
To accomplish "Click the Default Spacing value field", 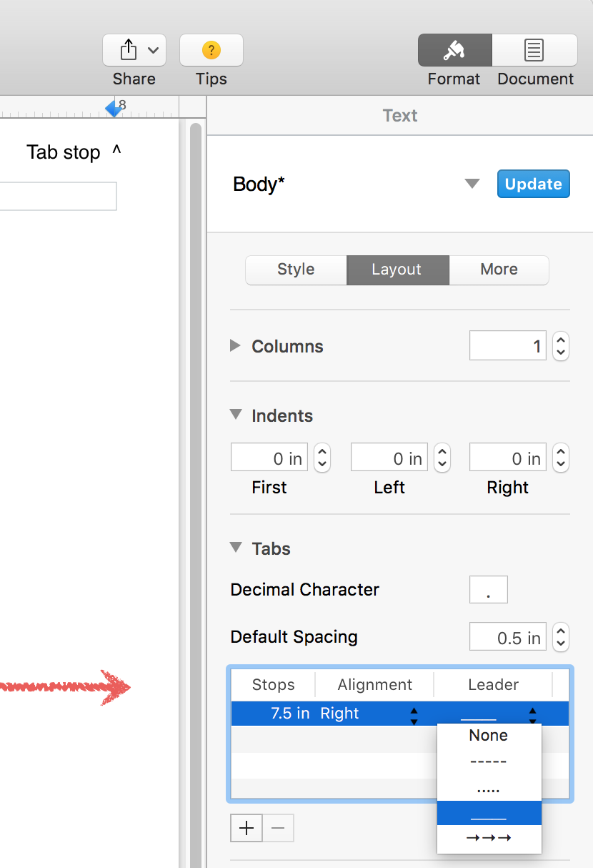I will 508,637.
